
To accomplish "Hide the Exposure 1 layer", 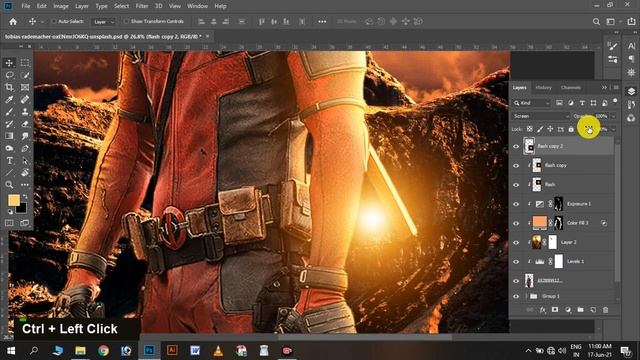I will coord(516,204).
